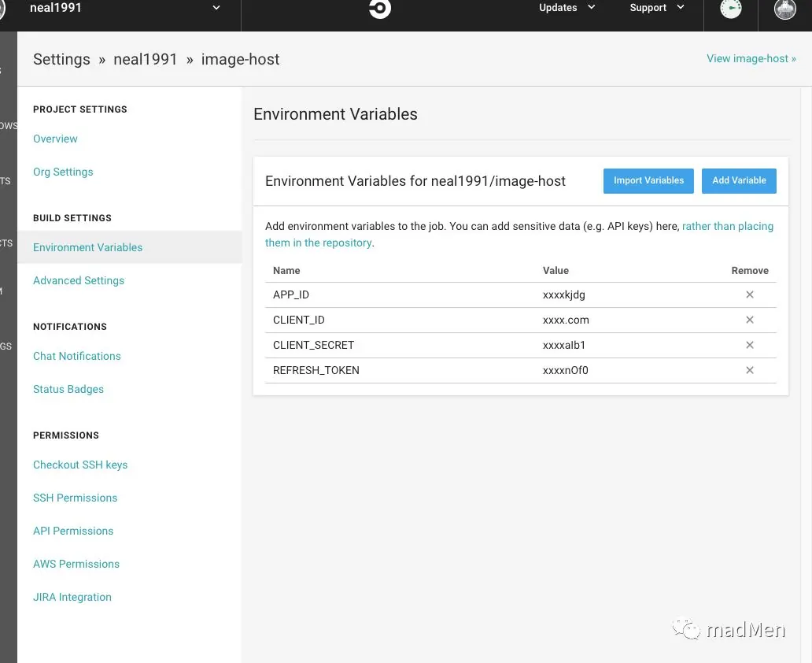Click Add Variable button
Image resolution: width=812 pixels, height=663 pixels.
[739, 181]
